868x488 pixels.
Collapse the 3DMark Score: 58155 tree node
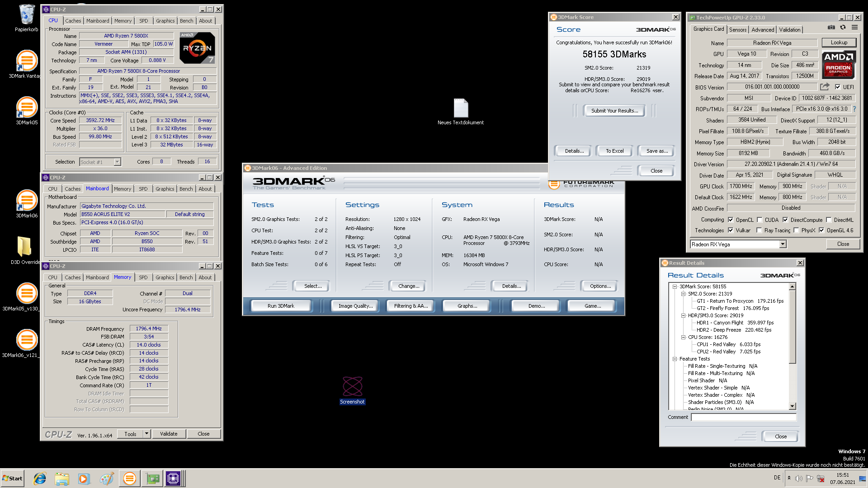coord(675,286)
